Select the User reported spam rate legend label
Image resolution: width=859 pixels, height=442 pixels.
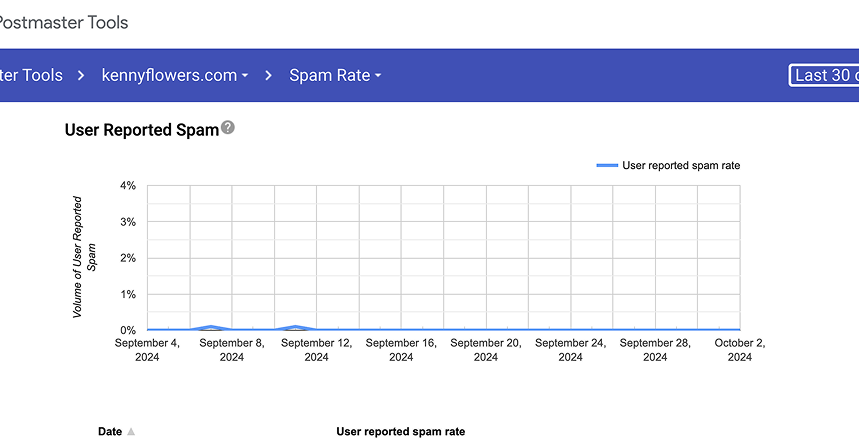click(681, 165)
